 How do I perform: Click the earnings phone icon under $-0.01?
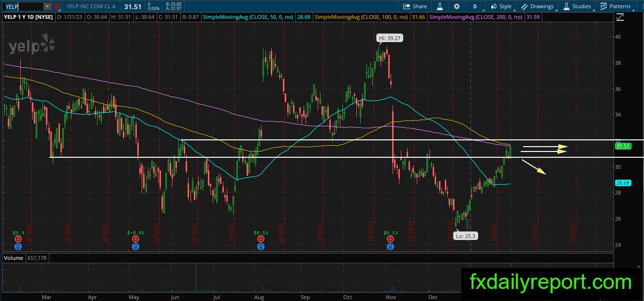[x=136, y=239]
